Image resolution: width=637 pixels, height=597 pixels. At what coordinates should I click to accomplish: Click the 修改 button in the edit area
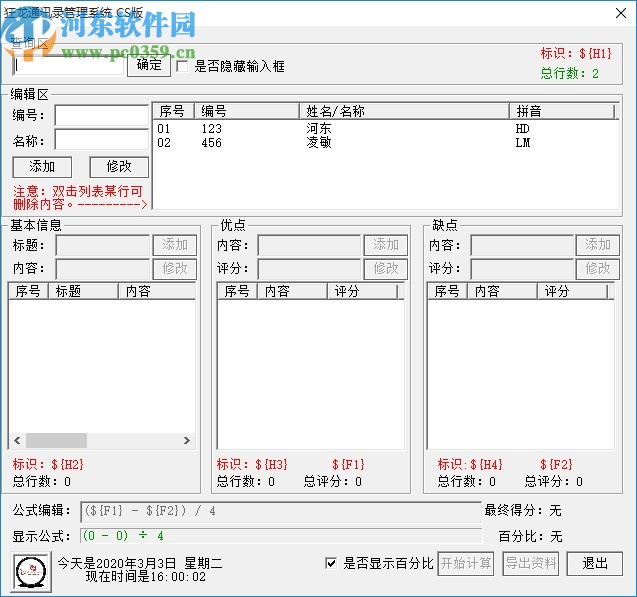(119, 167)
